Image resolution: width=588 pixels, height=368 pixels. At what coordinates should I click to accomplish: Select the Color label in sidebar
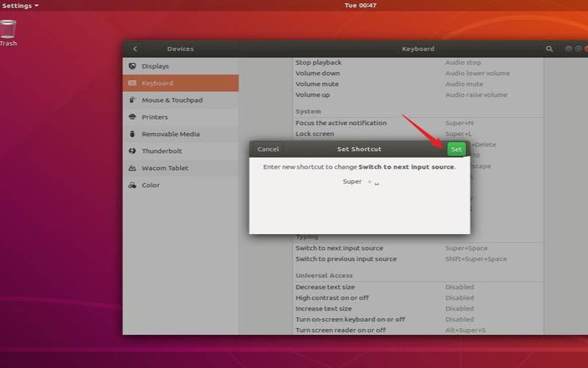[x=151, y=185]
